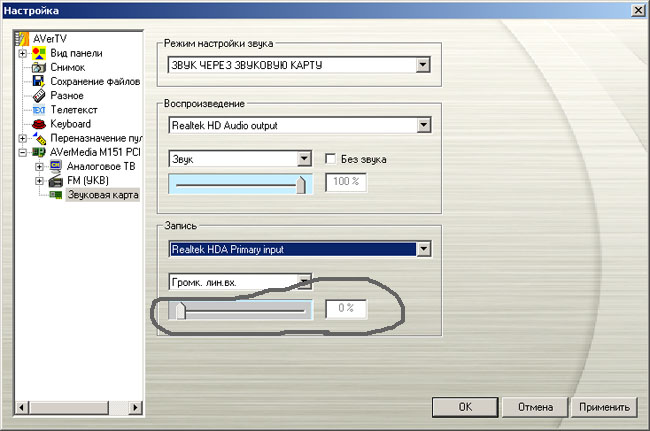Image resolution: width=650 pixels, height=431 pixels.
Task: Click the Разное icon
Action: click(39, 95)
